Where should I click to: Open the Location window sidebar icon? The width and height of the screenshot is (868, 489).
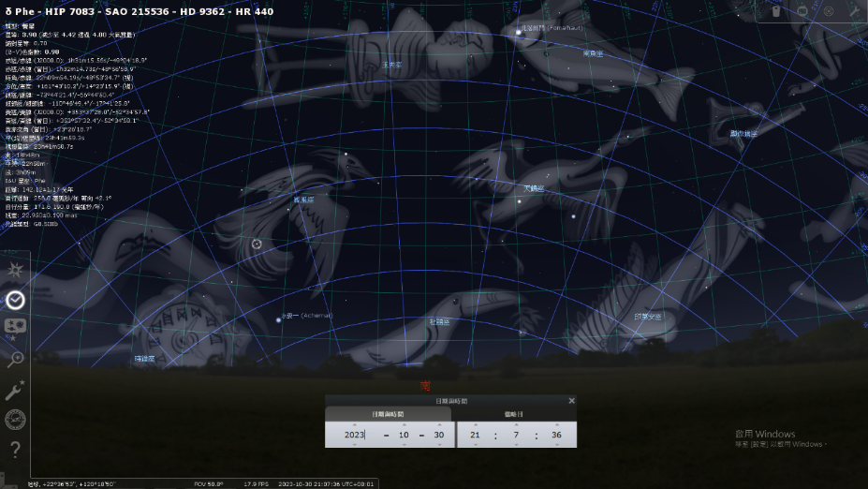(x=15, y=270)
